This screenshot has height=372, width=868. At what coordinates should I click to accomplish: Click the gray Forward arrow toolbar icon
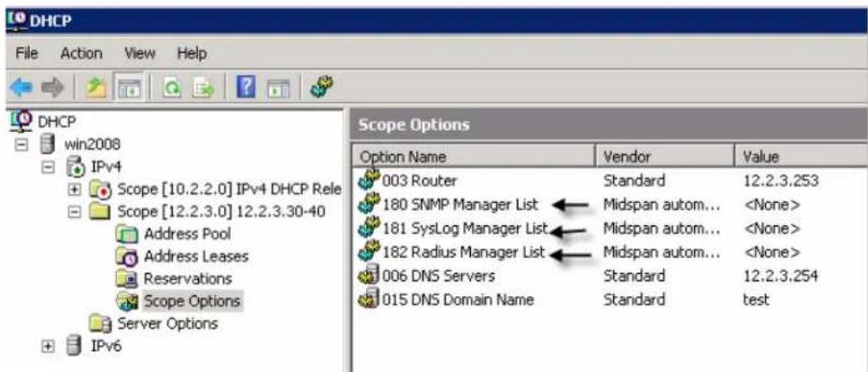click(52, 88)
